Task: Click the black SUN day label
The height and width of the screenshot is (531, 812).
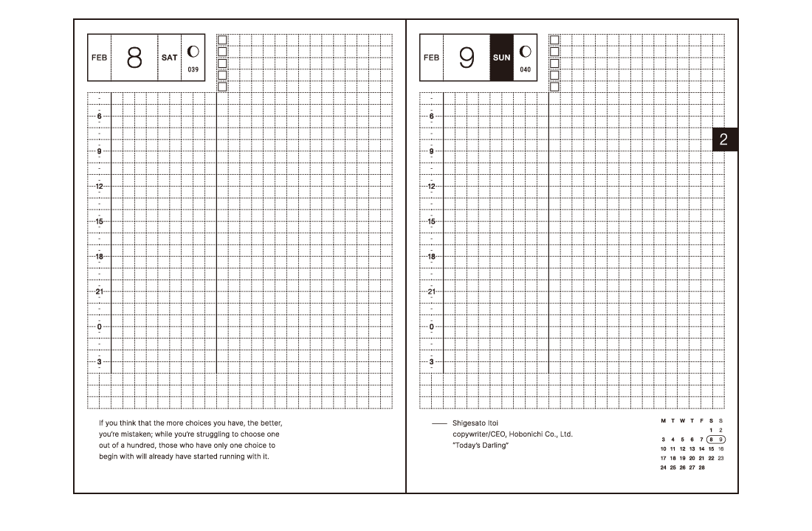Action: click(501, 58)
